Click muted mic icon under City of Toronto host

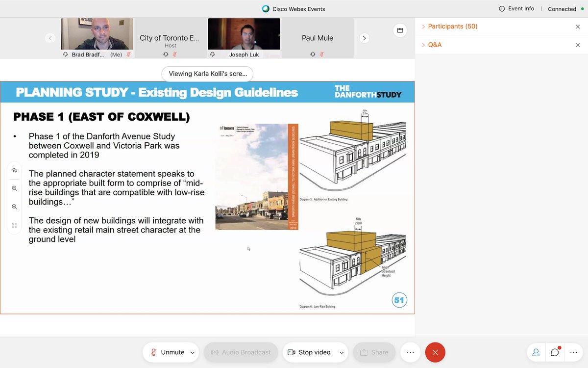174,54
